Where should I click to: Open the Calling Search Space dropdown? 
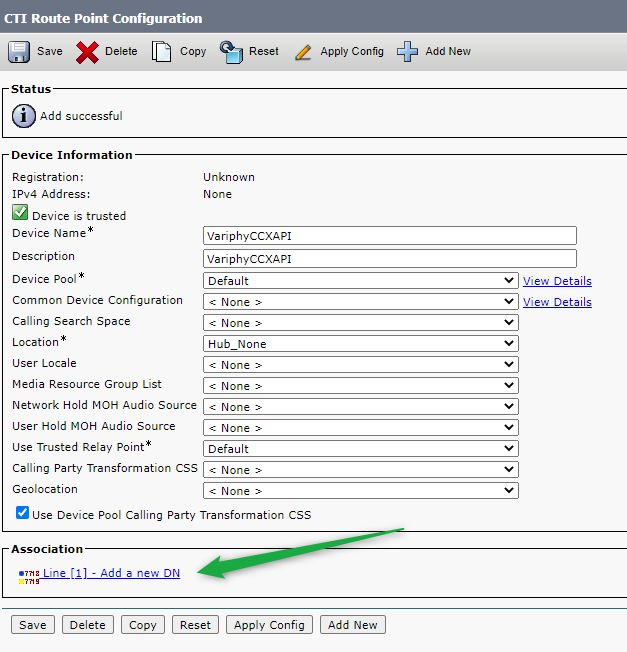[360, 323]
